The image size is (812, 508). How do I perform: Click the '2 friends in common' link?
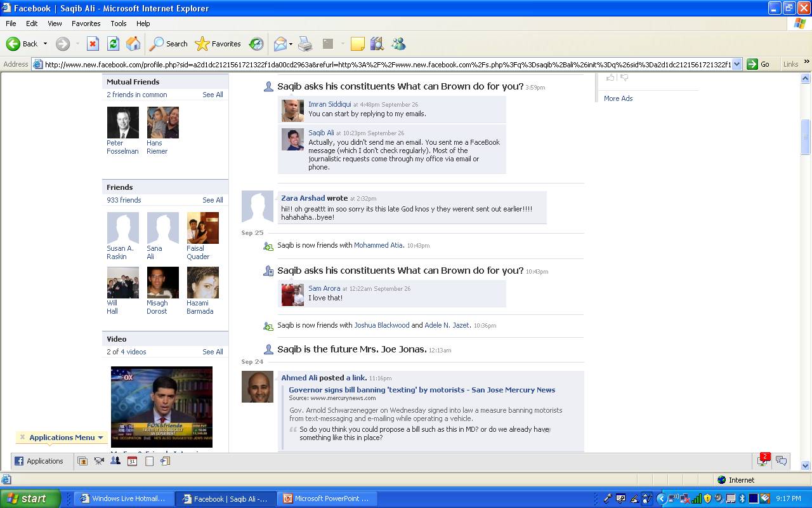[x=137, y=95]
